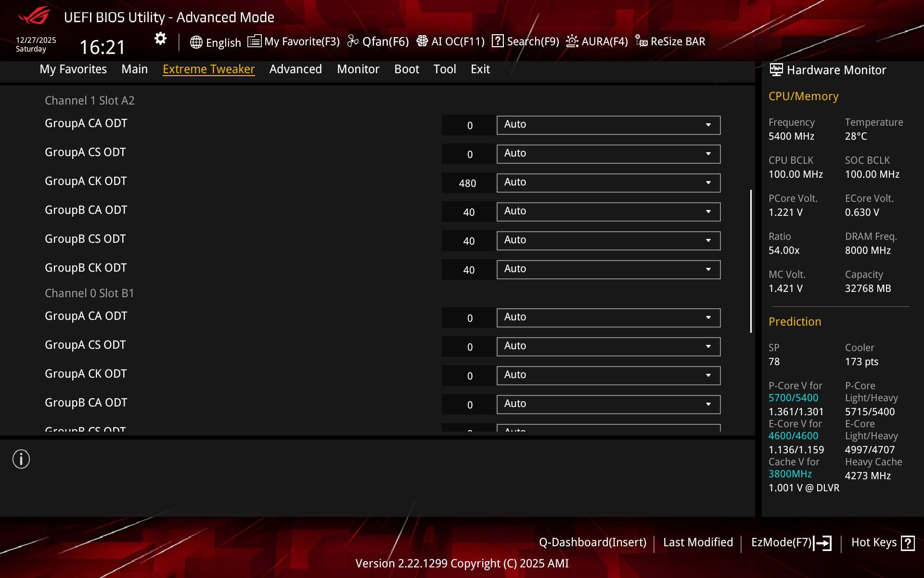
Task: Switch to EzMode(F7) arrow icon
Action: [x=822, y=543]
